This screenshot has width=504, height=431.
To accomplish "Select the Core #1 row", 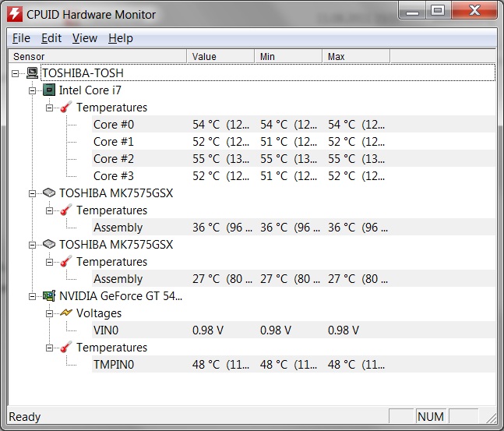I will click(293, 142).
